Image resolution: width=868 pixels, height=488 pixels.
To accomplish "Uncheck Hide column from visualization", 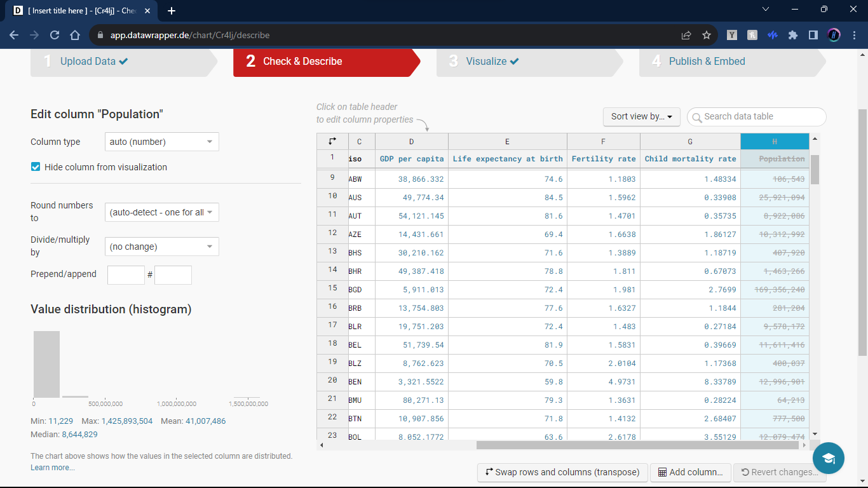I will click(x=36, y=167).
